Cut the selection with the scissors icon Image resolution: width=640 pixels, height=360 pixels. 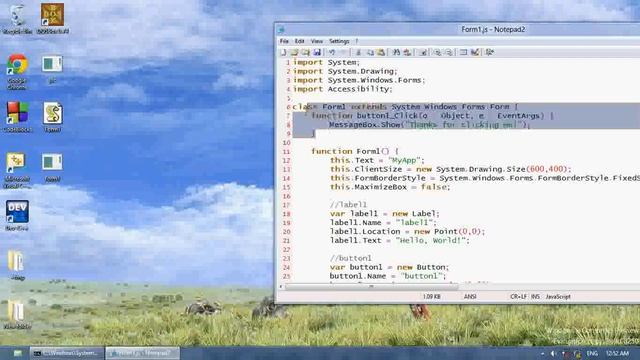(x=358, y=52)
